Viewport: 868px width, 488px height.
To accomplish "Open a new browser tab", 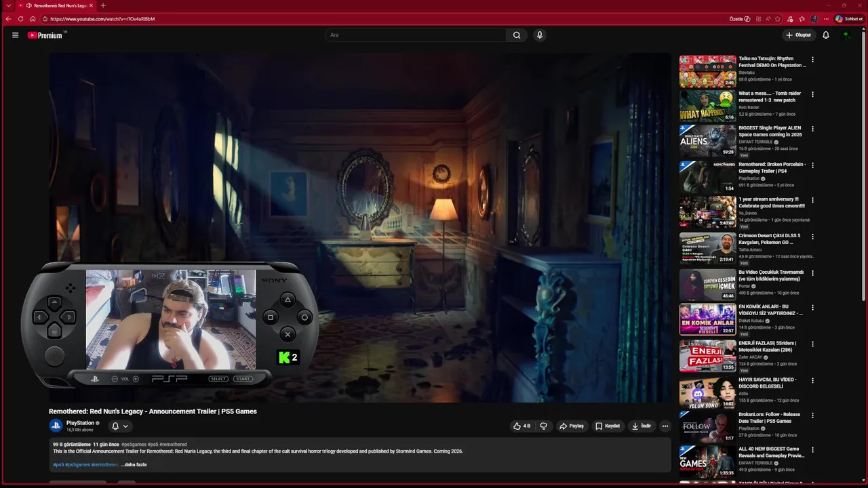I will pyautogui.click(x=103, y=5).
